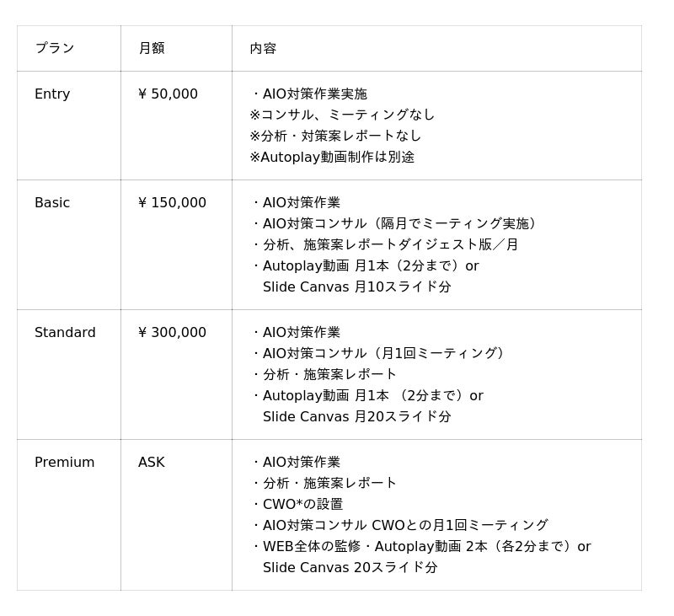The image size is (674, 616).
Task: Click the 隔月でミーティング実施 consulting line
Action: tap(396, 223)
